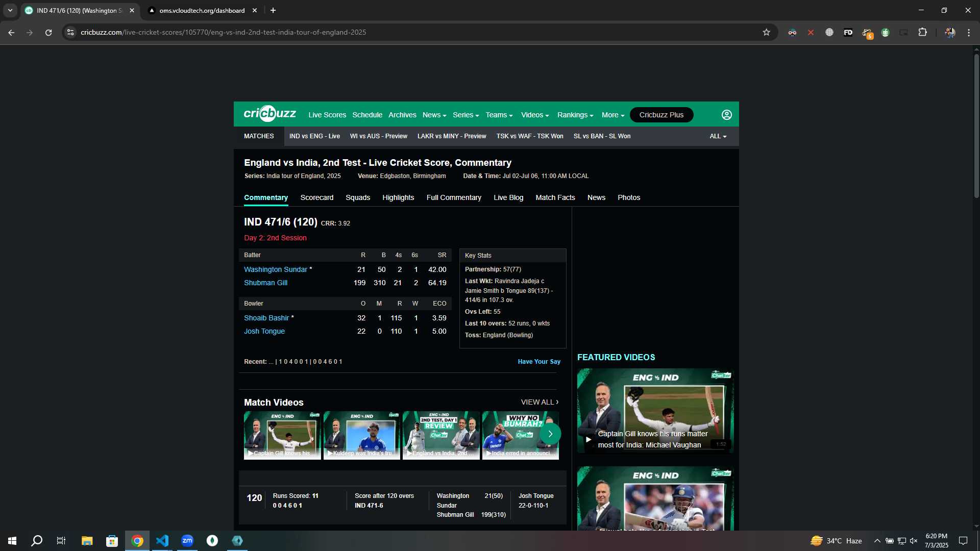Screen dimensions: 980x551
Task: Play Captain Gill featured video
Action: pyautogui.click(x=655, y=410)
